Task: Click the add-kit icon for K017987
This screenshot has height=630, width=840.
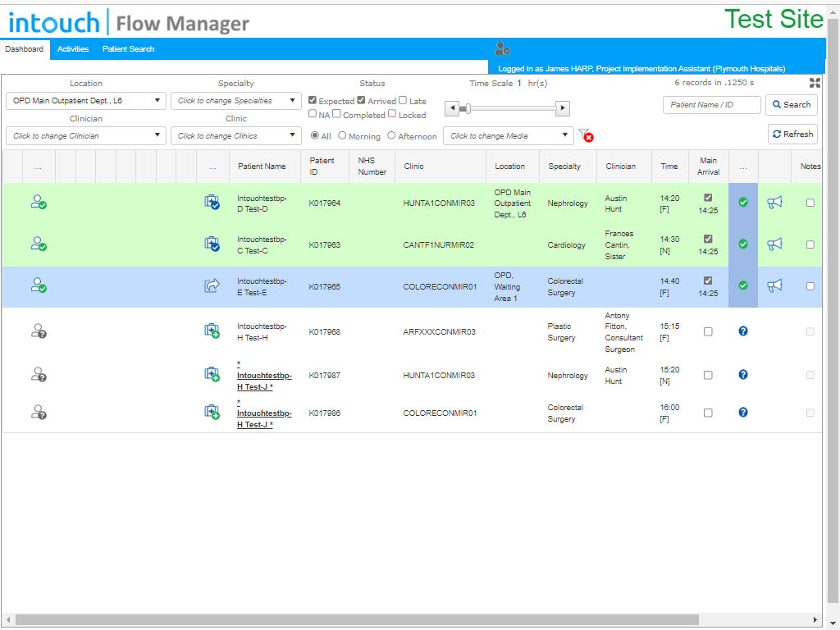Action: pos(212,374)
